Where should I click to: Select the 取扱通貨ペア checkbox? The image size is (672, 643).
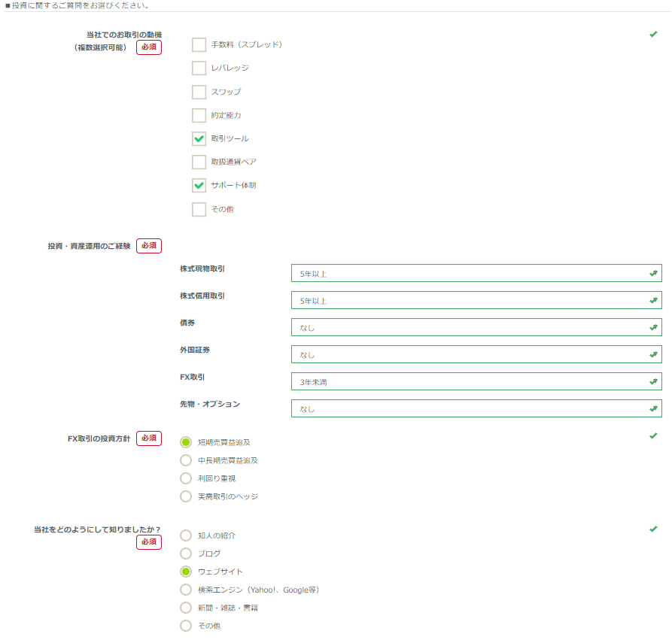coord(199,162)
